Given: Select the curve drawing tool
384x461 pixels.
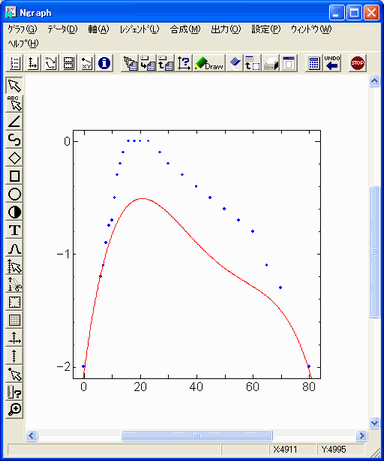Looking at the screenshot, I should (x=14, y=140).
